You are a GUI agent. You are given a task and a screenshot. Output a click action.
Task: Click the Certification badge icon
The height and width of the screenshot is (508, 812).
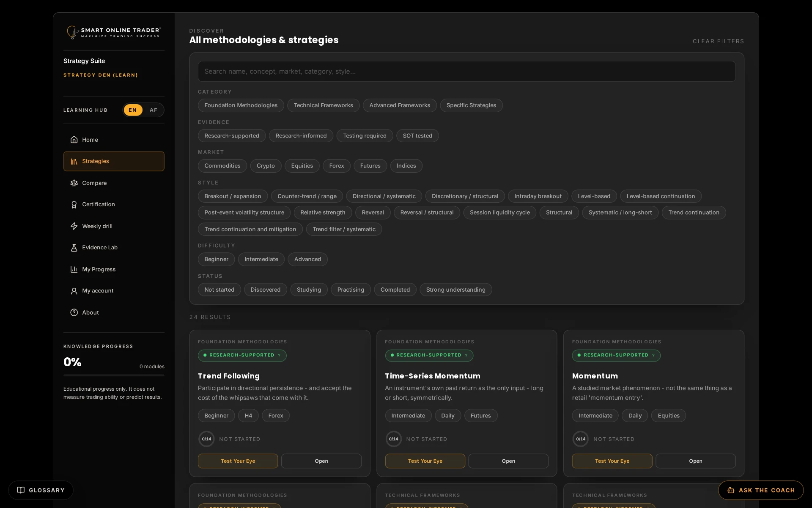74,204
